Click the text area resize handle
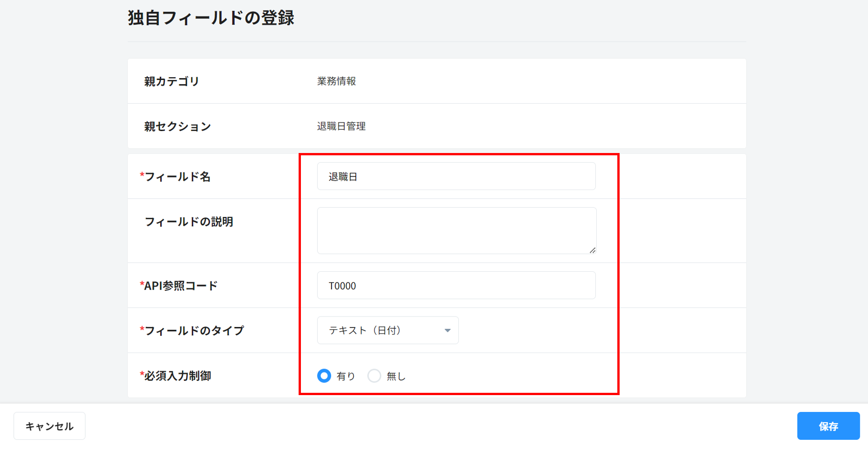 pos(592,250)
